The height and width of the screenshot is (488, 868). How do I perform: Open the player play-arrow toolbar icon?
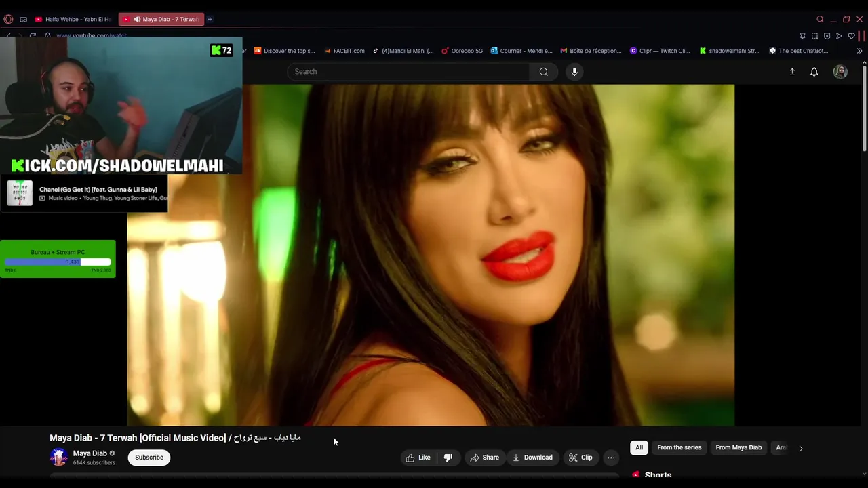tap(840, 36)
